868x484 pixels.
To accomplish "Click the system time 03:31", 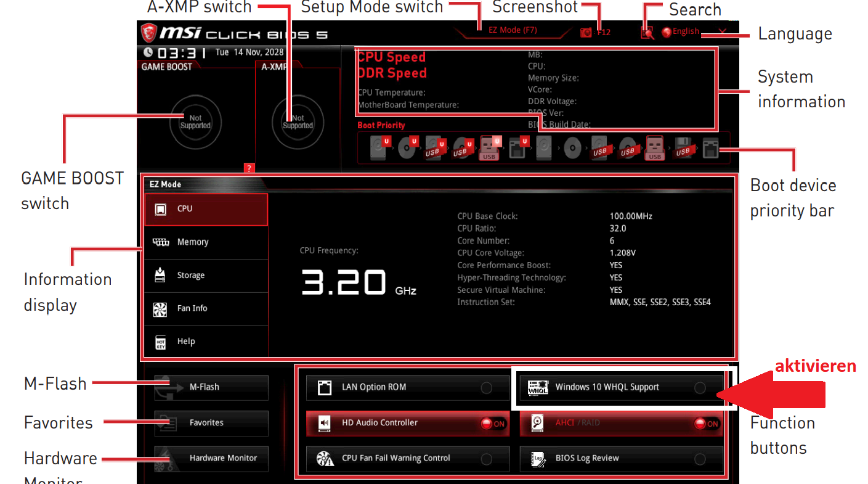I will coord(182,52).
